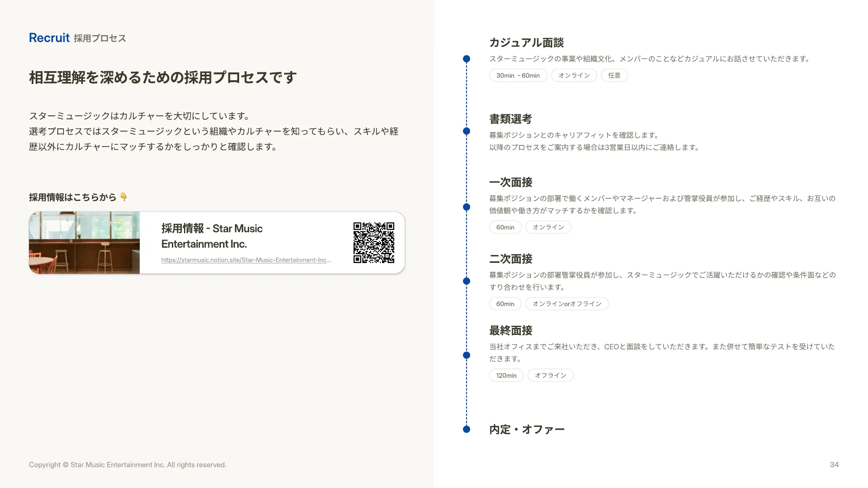
Task: Click the timeline dot beside 最終面接
Action: coord(467,355)
